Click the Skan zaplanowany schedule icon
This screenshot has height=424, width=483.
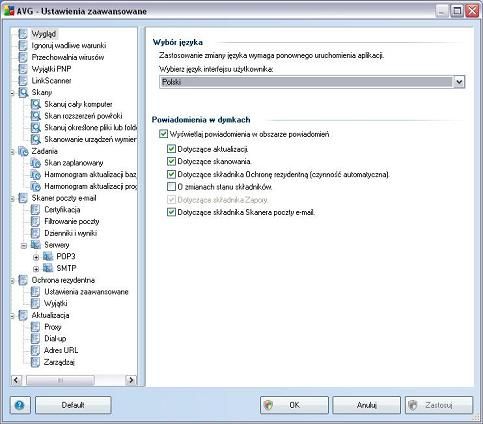click(x=36, y=163)
